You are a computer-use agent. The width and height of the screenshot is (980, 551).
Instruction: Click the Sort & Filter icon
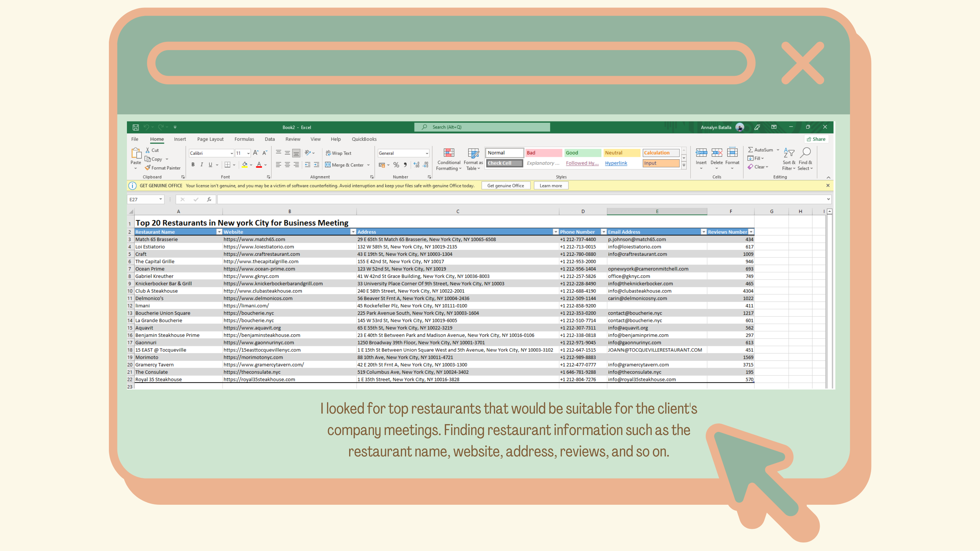coord(789,153)
